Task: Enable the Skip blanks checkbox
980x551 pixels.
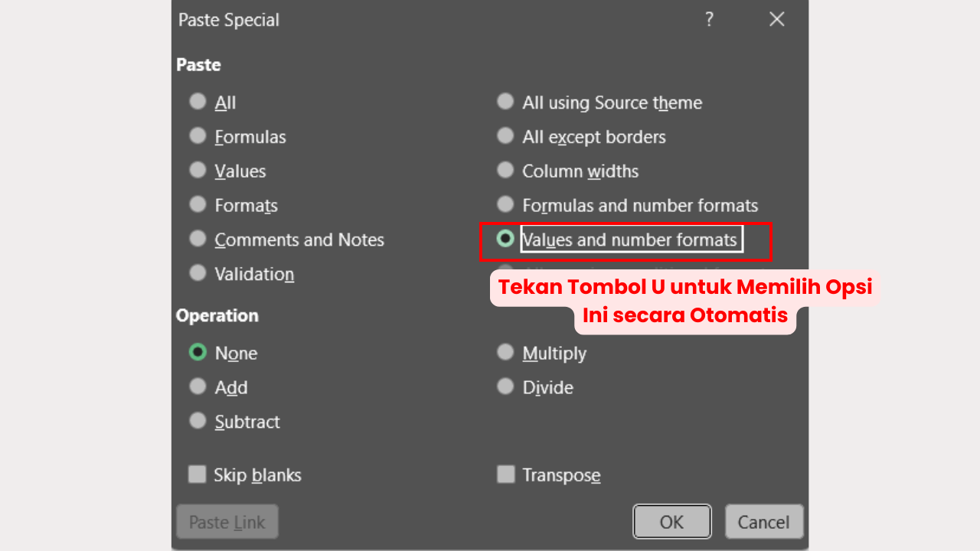Action: point(198,474)
